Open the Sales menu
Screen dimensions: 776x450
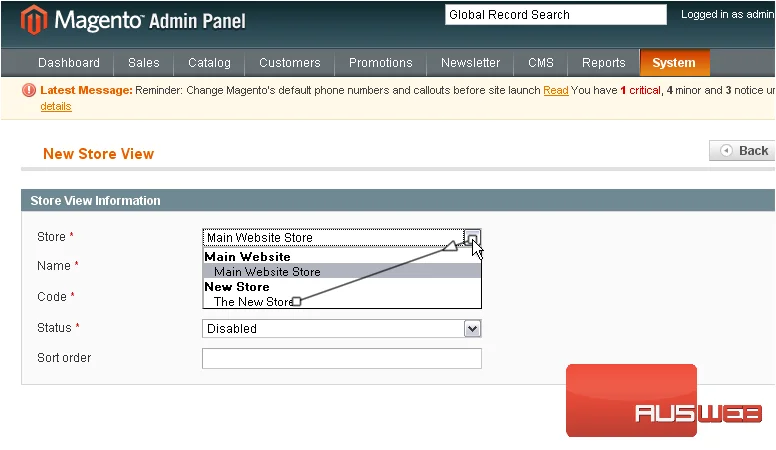click(x=144, y=63)
